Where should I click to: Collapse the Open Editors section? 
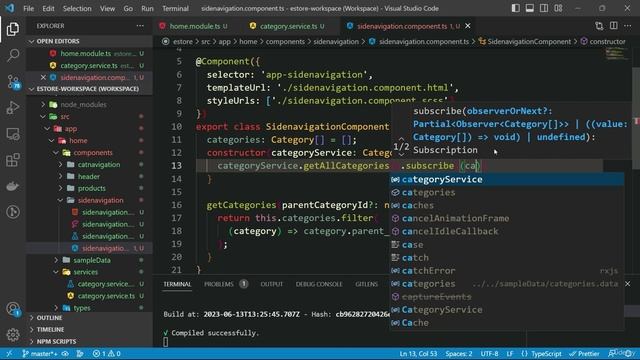[32, 41]
